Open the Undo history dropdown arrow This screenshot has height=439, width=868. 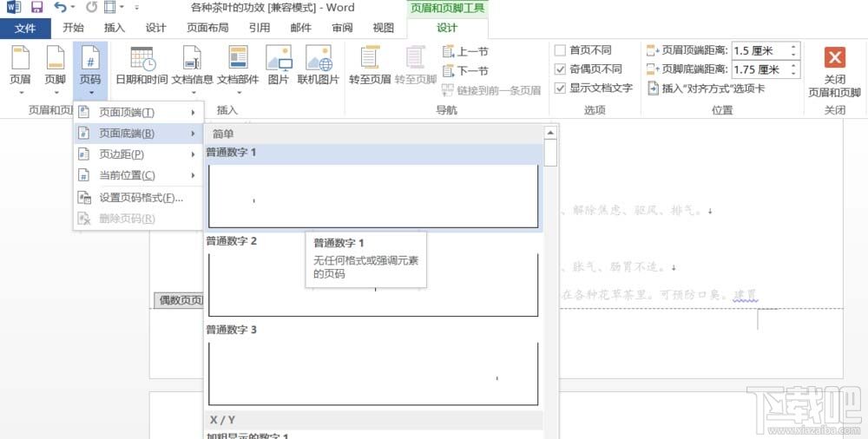tap(73, 8)
